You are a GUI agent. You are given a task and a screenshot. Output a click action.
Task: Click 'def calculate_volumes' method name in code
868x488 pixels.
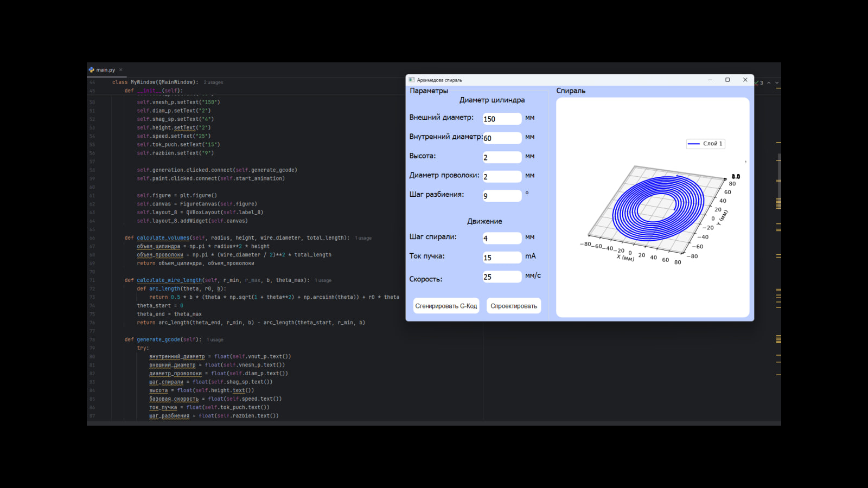click(x=163, y=238)
